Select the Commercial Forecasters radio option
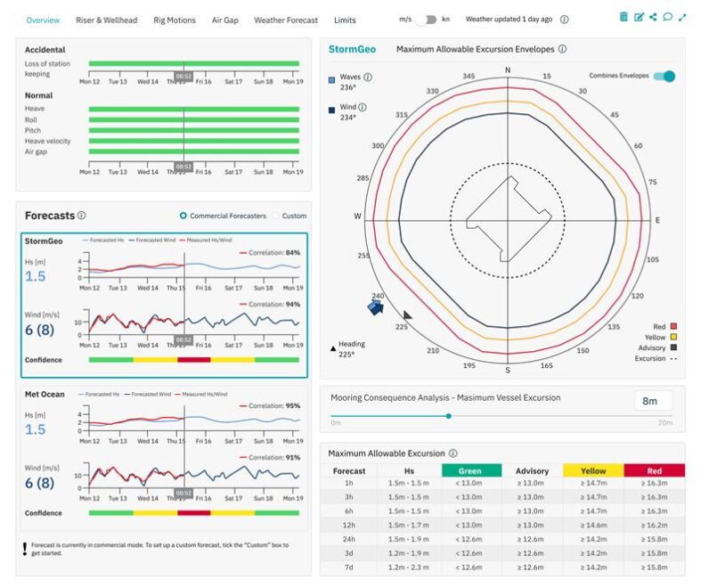Viewport: 709px width, 588px height. pyautogui.click(x=183, y=216)
